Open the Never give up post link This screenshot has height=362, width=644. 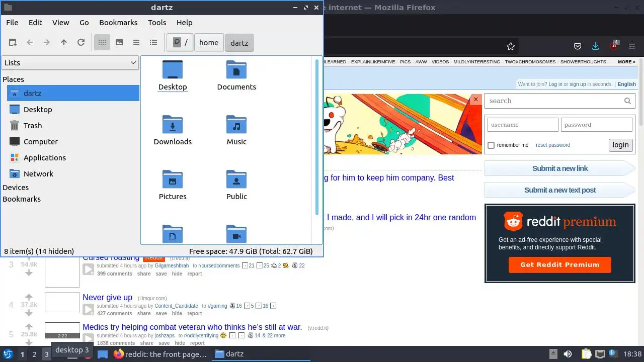point(108,297)
